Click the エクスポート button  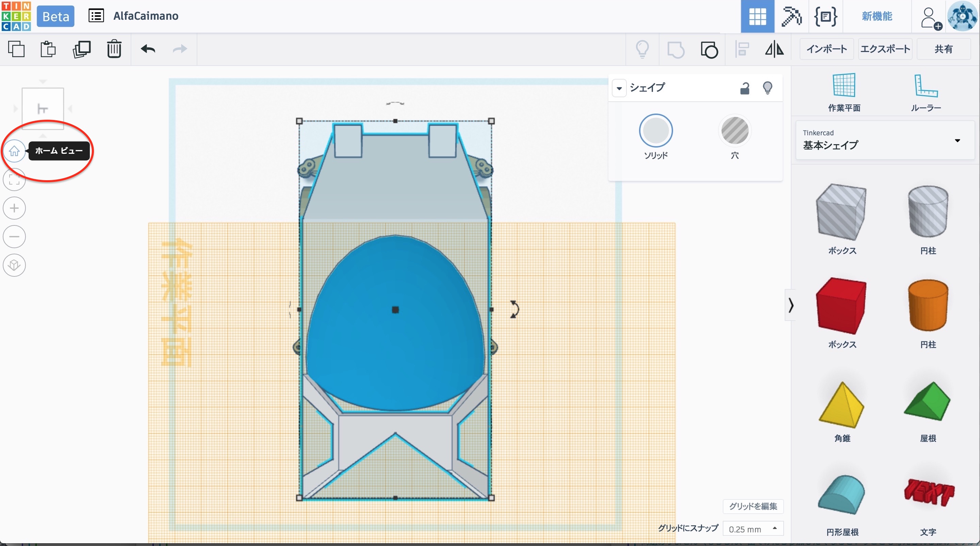pyautogui.click(x=885, y=49)
